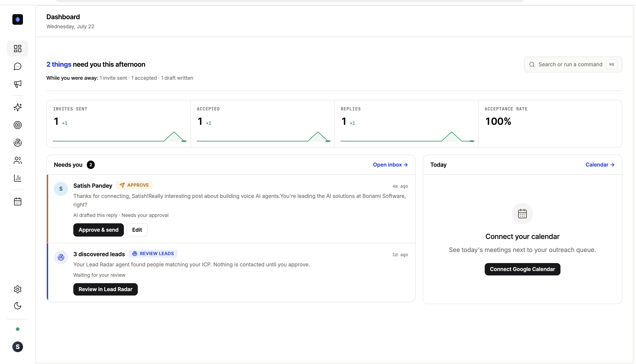Open the Lead Radar icon in sidebar
636x364 pixels.
[17, 143]
